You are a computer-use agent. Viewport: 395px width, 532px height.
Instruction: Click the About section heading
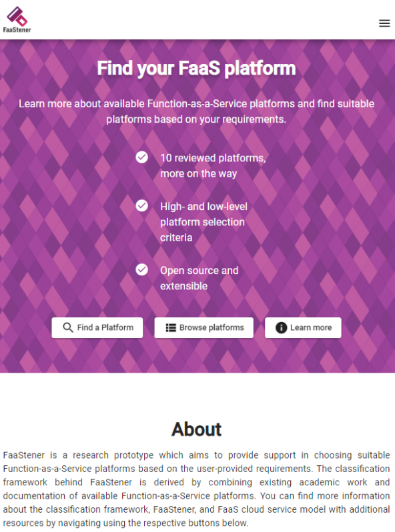click(196, 429)
